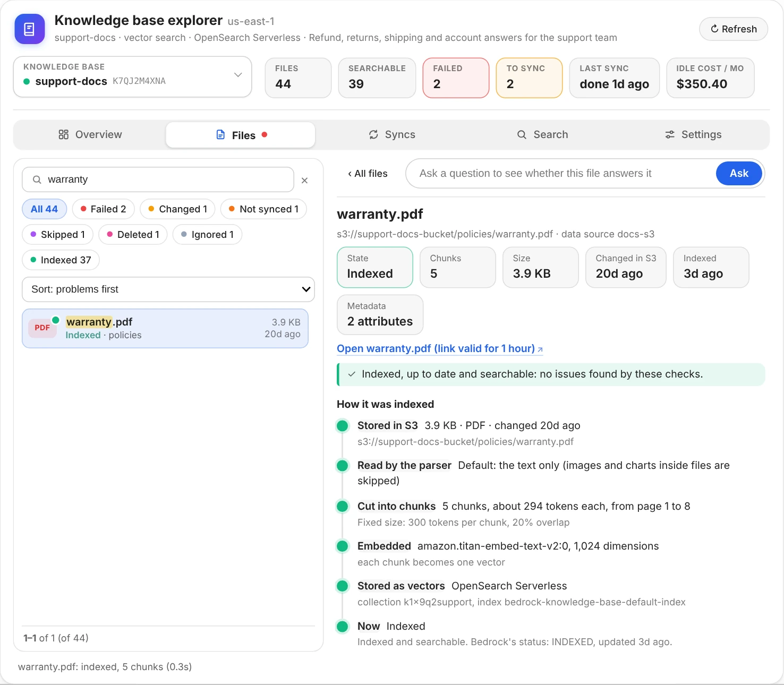The image size is (784, 685).
Task: Click the Ask a question input field
Action: 560,174
